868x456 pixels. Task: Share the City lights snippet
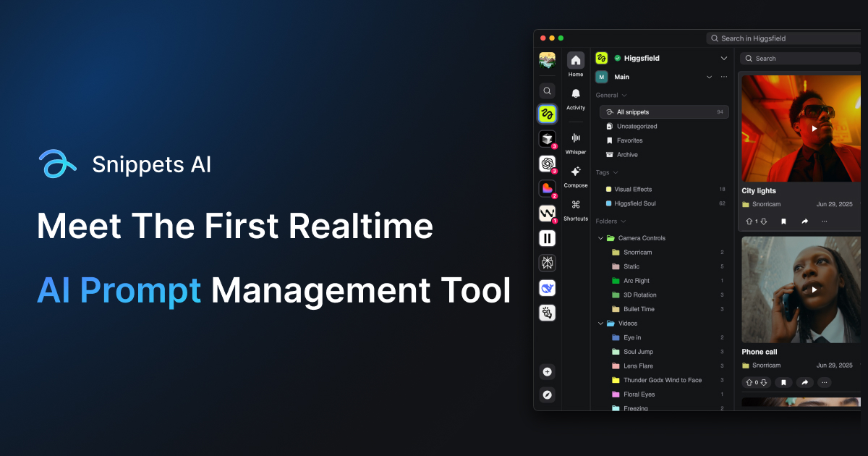804,221
